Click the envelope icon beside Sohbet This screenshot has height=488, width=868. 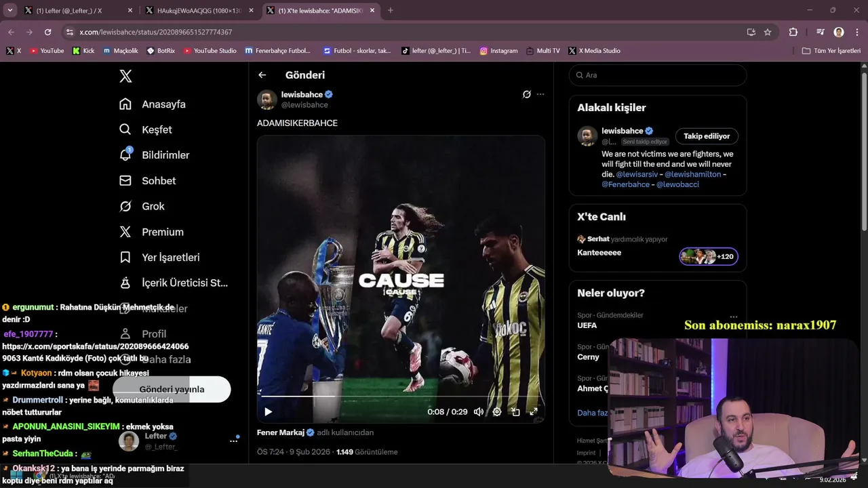(125, 181)
